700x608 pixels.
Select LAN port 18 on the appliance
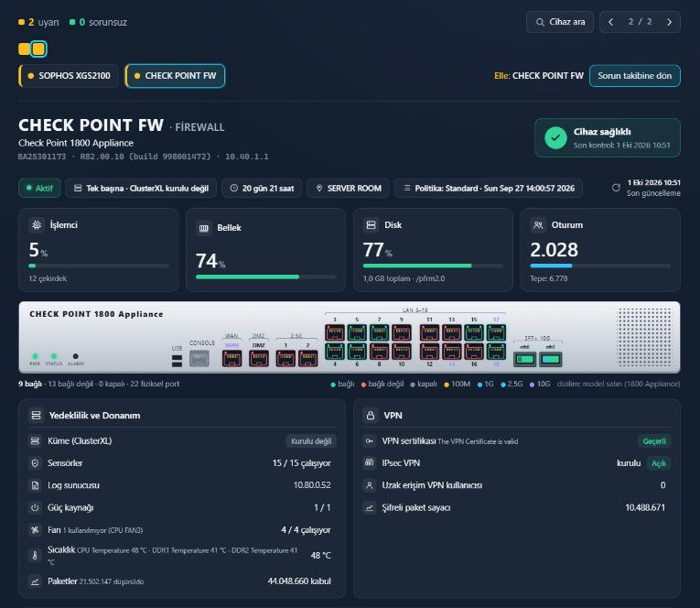[497, 351]
